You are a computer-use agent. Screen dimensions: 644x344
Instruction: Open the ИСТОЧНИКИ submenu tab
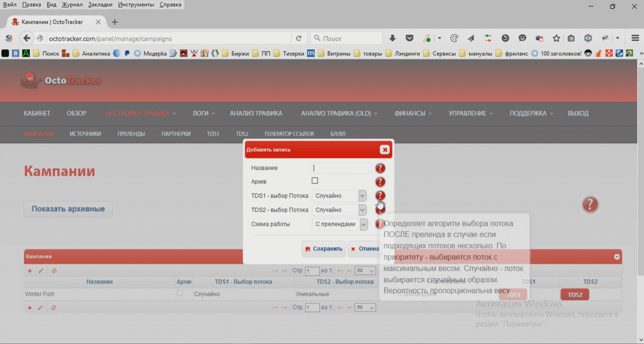[x=85, y=134]
